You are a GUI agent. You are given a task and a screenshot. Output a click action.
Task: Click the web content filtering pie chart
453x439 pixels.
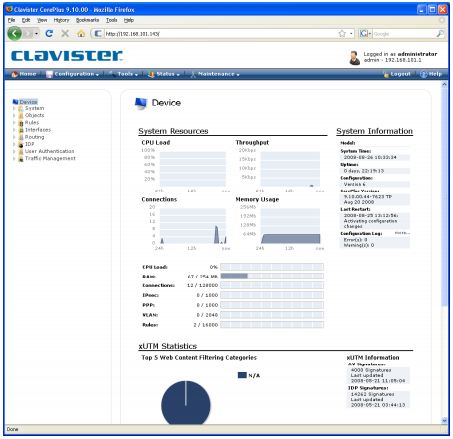coord(186,402)
